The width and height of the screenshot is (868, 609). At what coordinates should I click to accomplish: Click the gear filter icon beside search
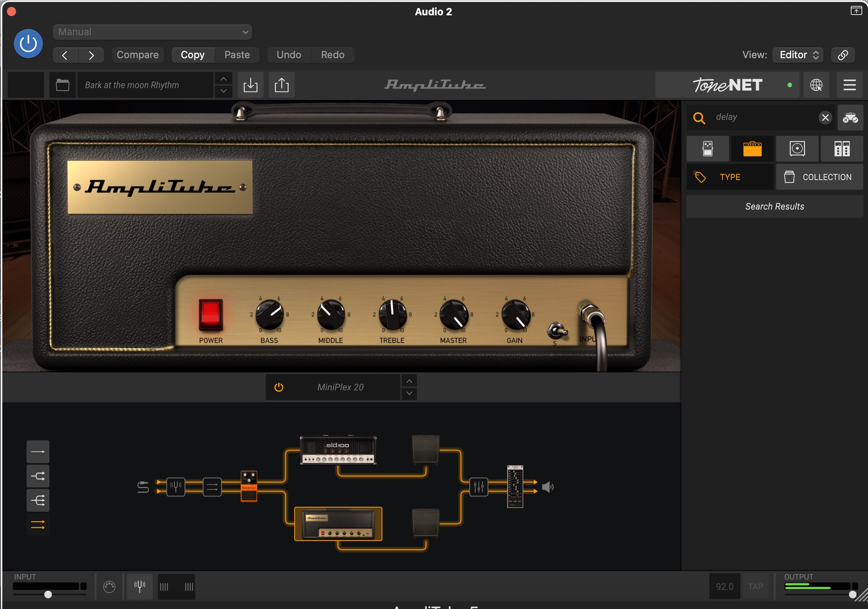pyautogui.click(x=850, y=118)
